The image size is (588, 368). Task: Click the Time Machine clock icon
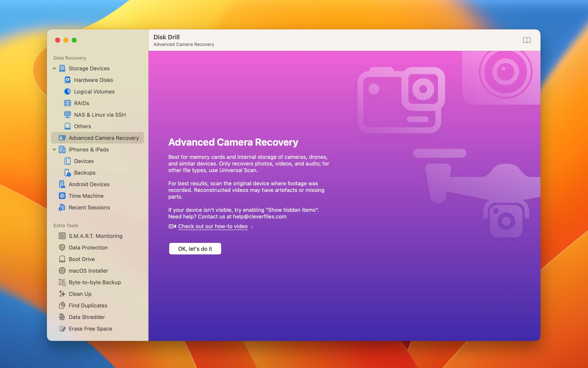pyautogui.click(x=62, y=196)
